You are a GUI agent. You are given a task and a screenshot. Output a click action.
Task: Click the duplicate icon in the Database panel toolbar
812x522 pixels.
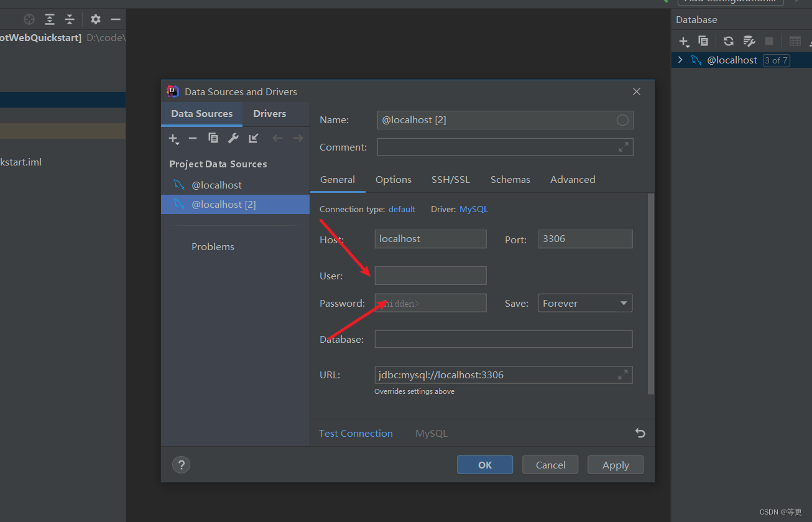click(x=703, y=41)
